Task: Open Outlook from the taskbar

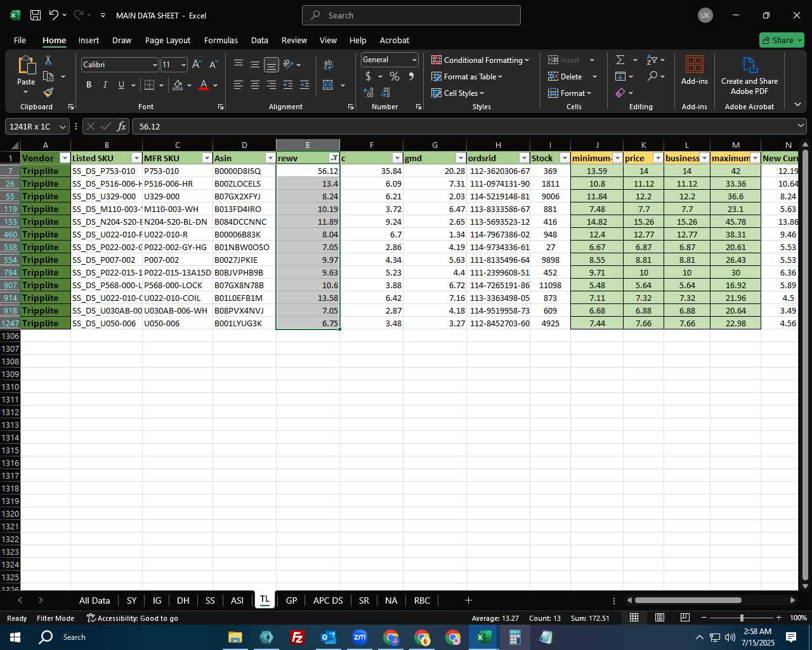Action: [328, 637]
